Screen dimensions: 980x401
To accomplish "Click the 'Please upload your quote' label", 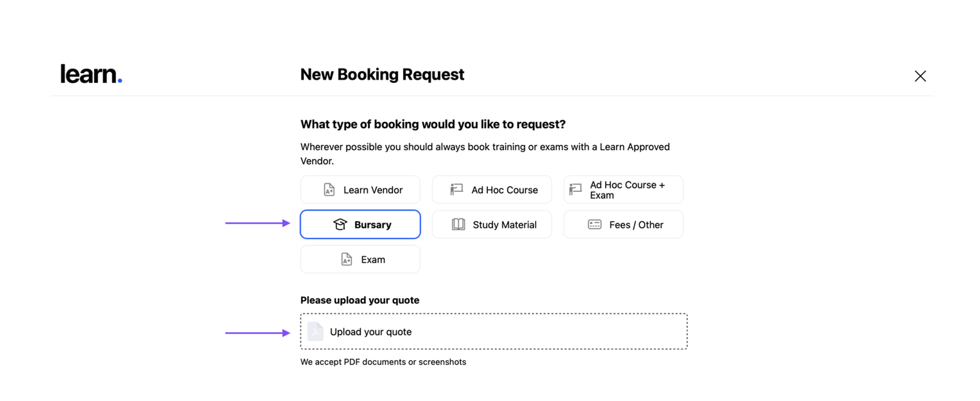I will (360, 300).
